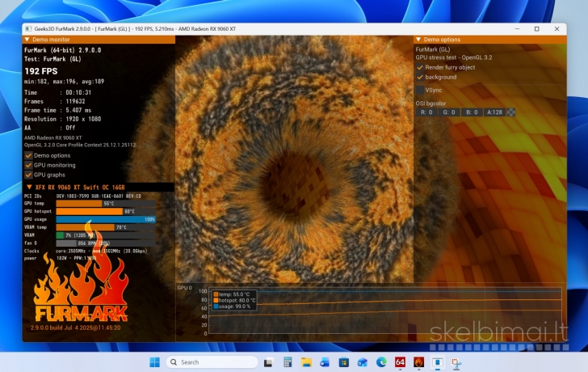
Task: Collapse the Demo monitor panel header
Action: [x=28, y=39]
